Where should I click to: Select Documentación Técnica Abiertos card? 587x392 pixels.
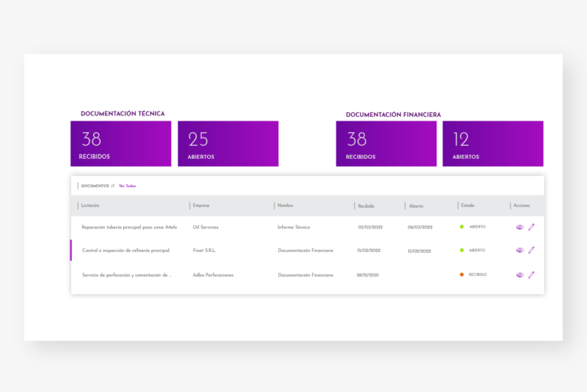(x=228, y=144)
